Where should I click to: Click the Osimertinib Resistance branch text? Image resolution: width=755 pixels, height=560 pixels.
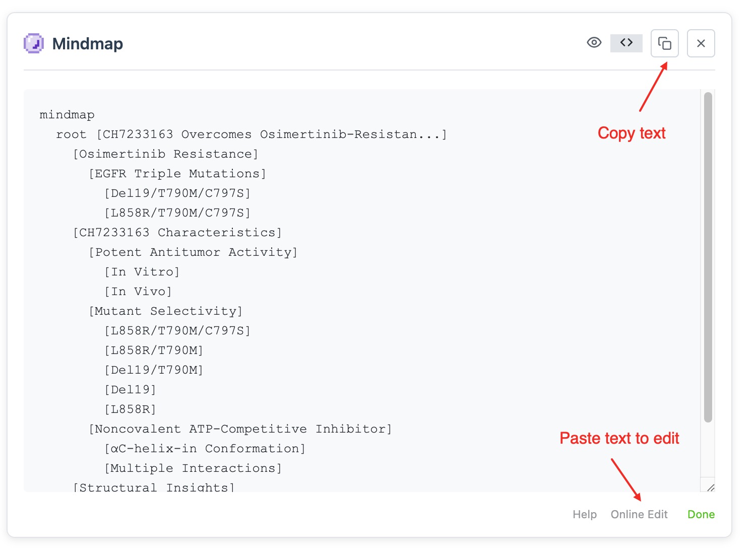pos(165,154)
